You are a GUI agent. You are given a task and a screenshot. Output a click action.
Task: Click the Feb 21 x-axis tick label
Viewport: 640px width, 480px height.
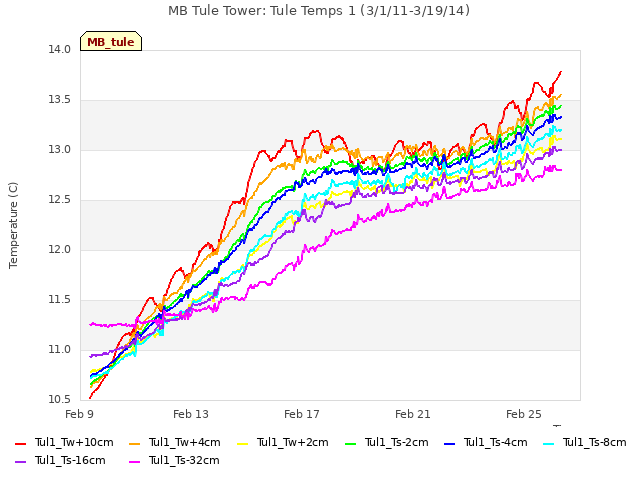tap(413, 414)
